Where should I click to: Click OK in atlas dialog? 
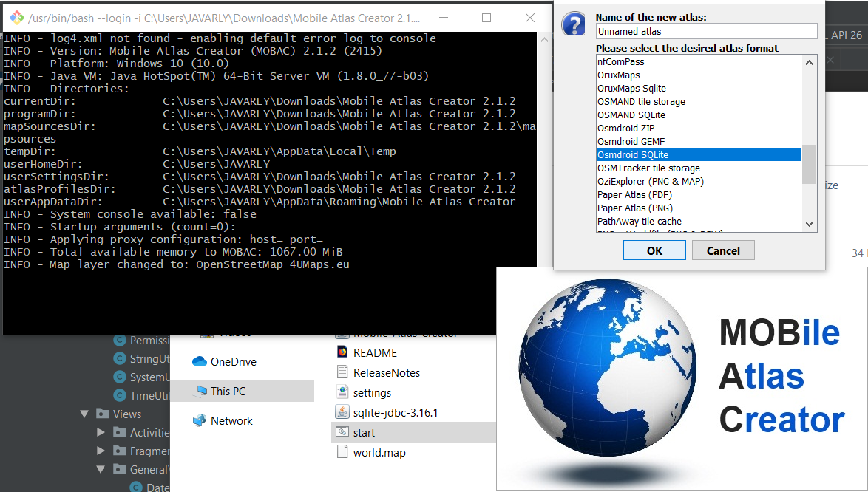(654, 250)
